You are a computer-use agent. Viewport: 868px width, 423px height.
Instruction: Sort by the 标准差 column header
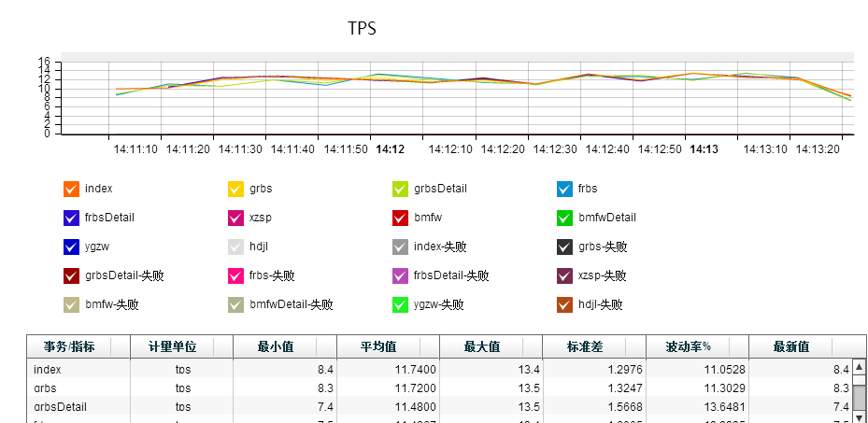click(x=594, y=346)
